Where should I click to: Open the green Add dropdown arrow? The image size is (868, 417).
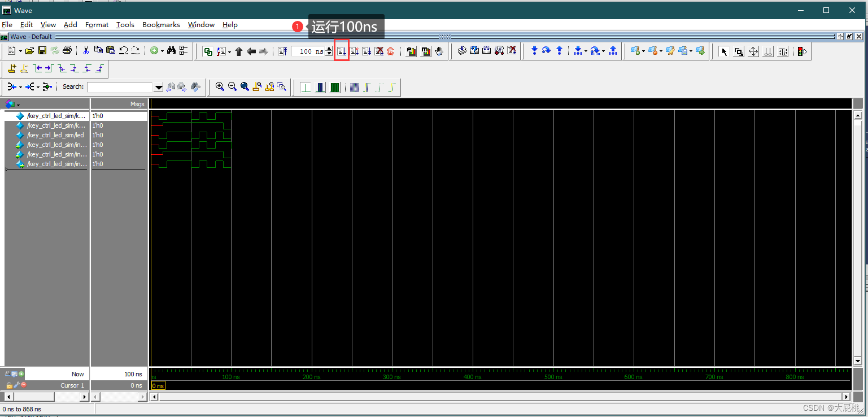162,51
